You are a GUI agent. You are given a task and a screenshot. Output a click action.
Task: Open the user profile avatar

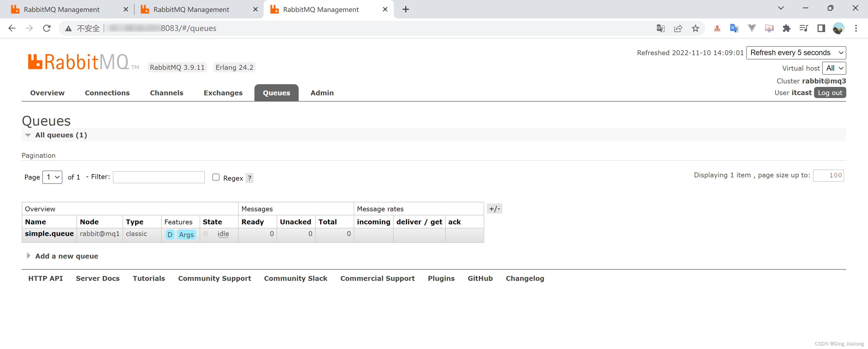point(838,28)
